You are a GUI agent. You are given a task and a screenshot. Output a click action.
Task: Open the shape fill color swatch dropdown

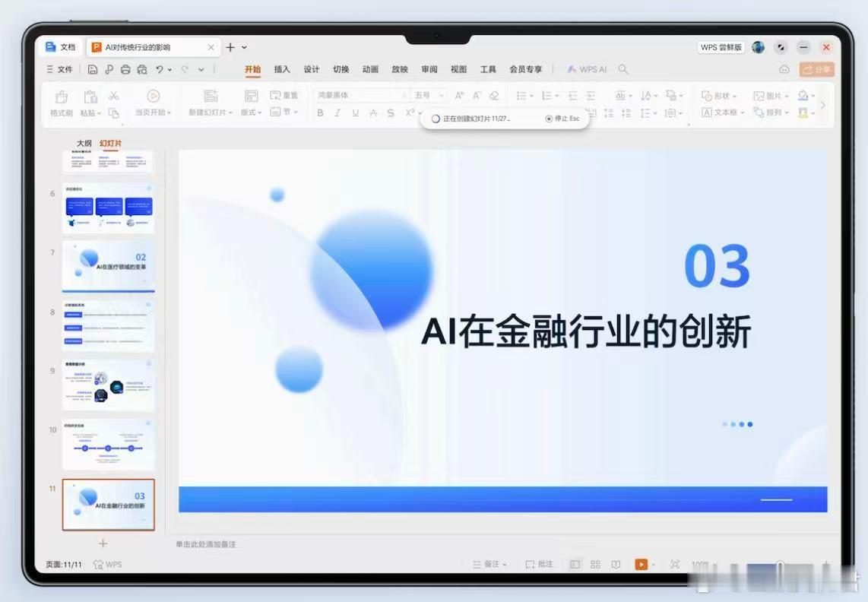pyautogui.click(x=806, y=96)
